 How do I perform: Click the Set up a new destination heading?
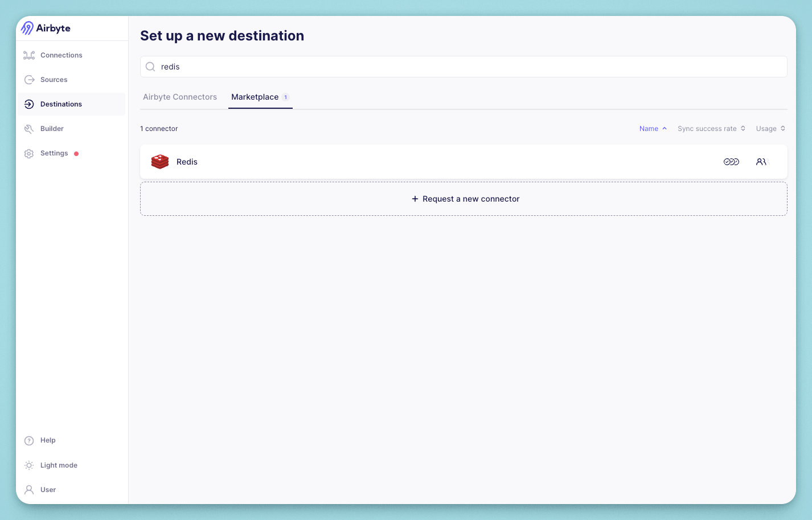tap(222, 36)
